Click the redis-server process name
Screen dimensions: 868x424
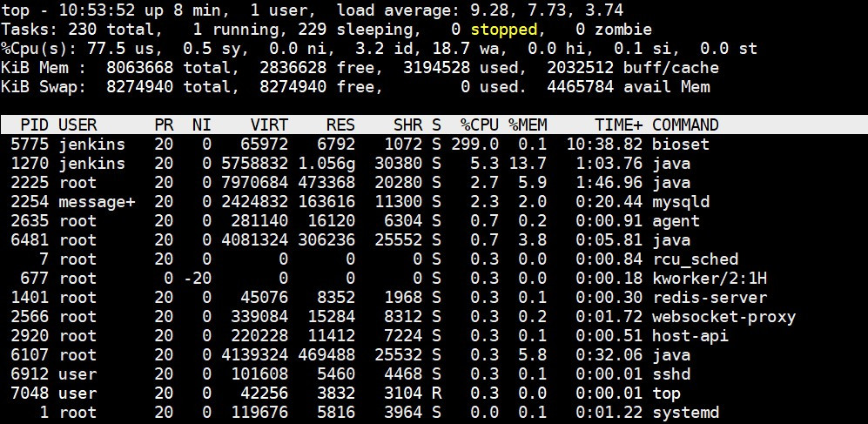click(710, 298)
